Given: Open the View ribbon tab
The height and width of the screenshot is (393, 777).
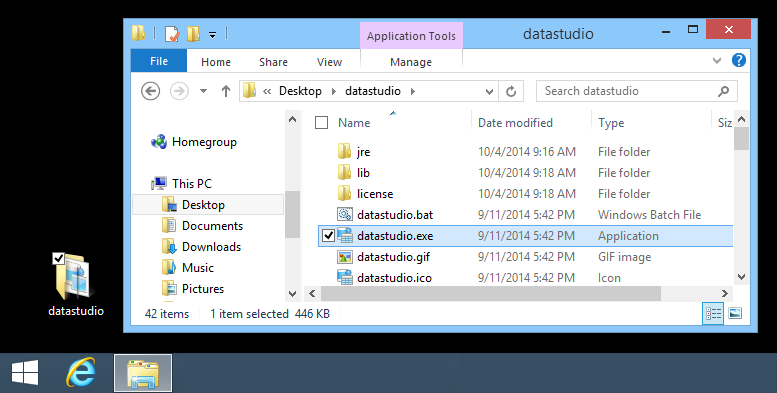Looking at the screenshot, I should (x=330, y=62).
